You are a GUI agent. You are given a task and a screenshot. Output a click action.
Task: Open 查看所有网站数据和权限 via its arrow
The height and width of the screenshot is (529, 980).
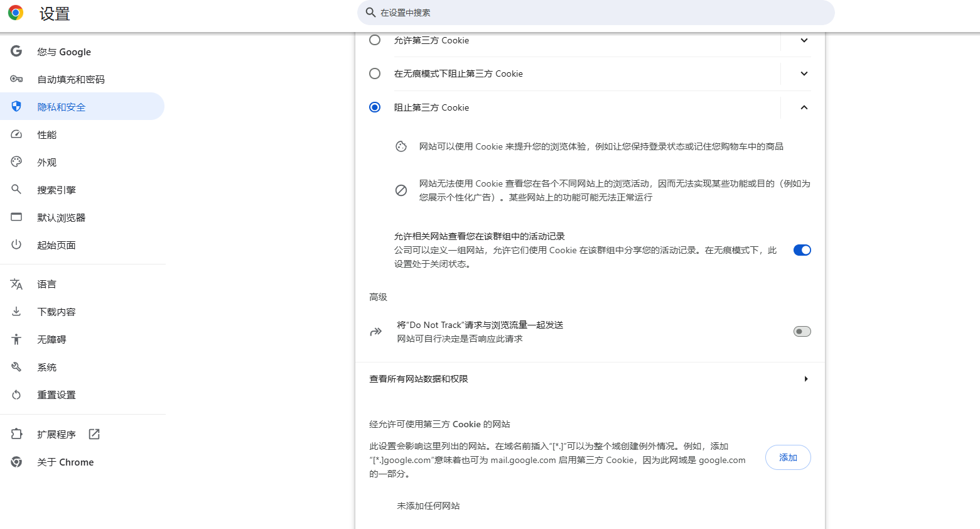click(x=806, y=379)
